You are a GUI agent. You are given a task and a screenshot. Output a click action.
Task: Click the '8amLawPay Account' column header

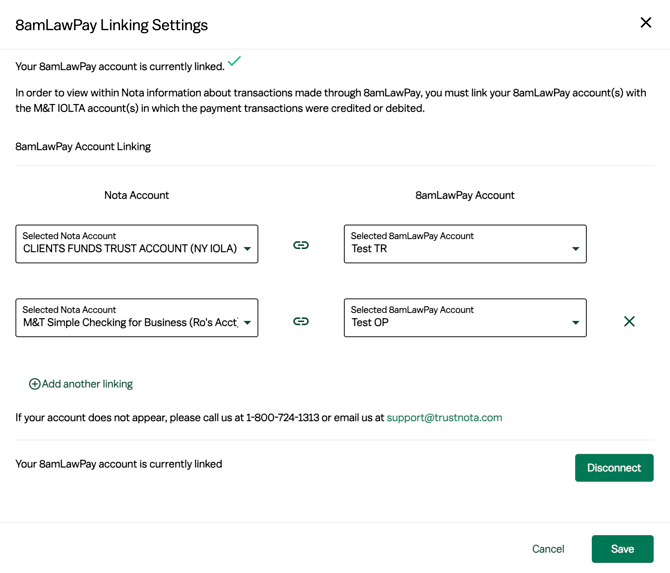pos(465,195)
